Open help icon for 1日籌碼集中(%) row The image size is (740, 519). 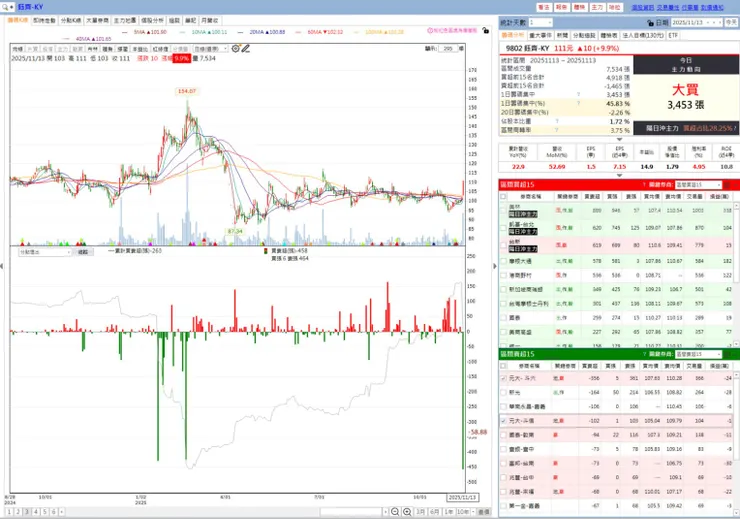pos(578,103)
